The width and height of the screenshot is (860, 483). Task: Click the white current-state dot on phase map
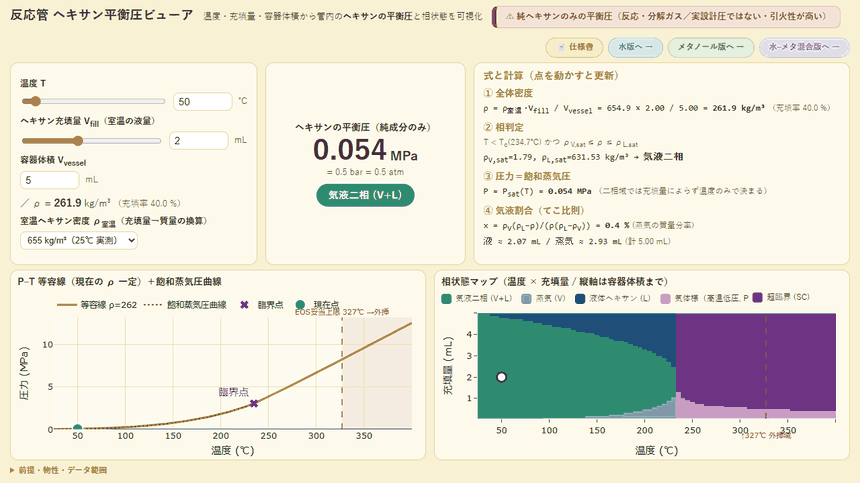click(x=501, y=377)
